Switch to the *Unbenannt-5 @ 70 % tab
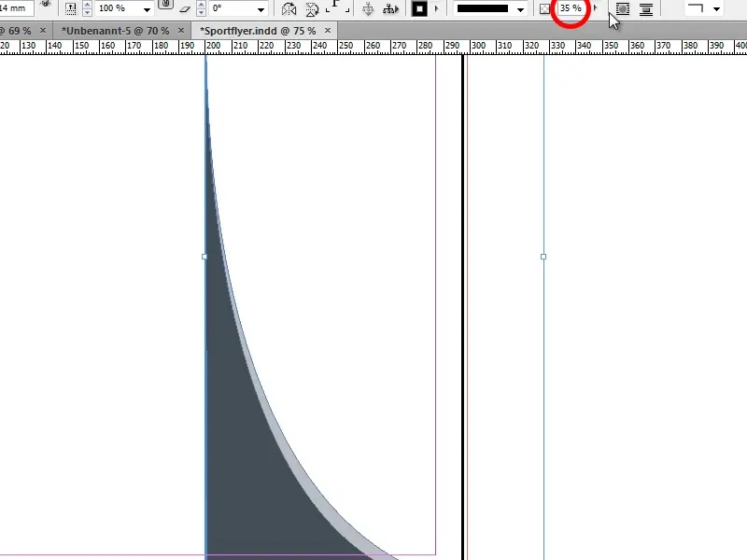This screenshot has height=560, width=747. (x=115, y=31)
